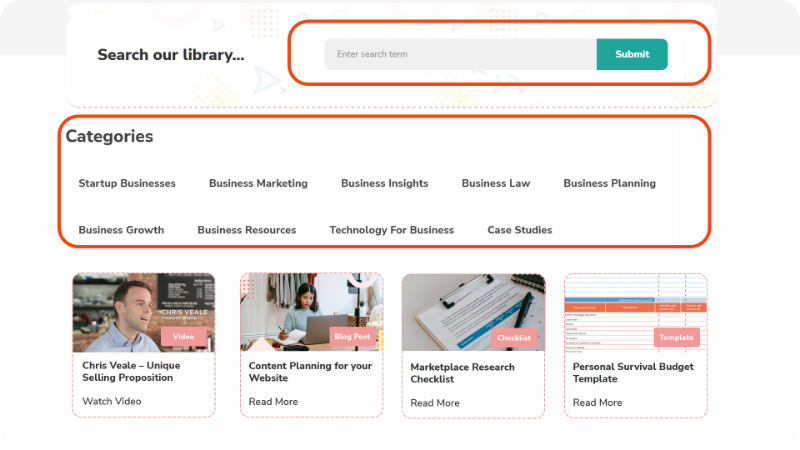Click Read More under Personal Survival Budget

click(x=597, y=403)
